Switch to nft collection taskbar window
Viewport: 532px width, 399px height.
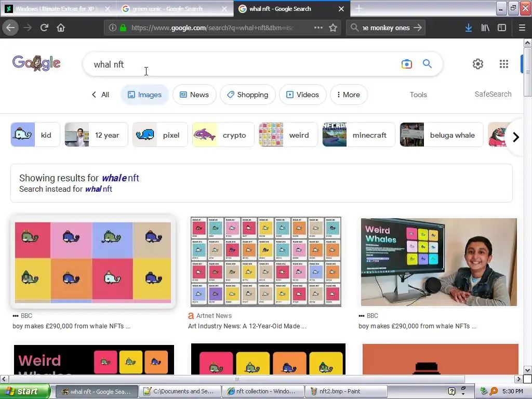(x=263, y=391)
